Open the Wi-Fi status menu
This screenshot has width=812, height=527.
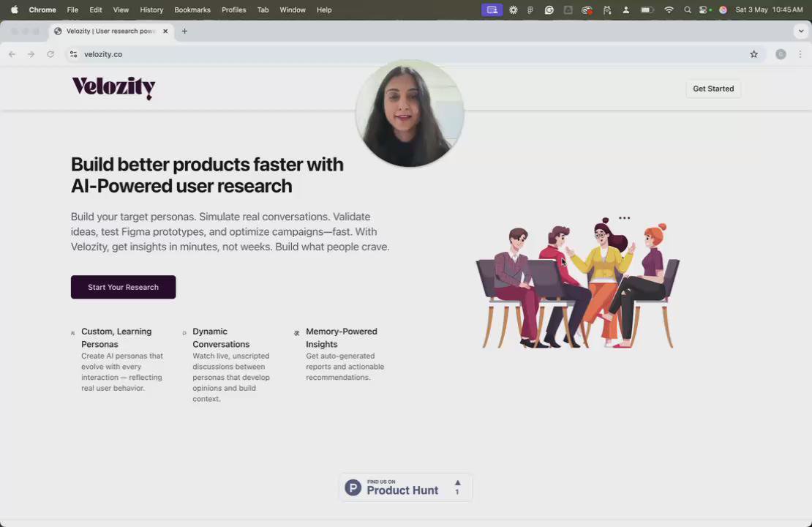669,10
